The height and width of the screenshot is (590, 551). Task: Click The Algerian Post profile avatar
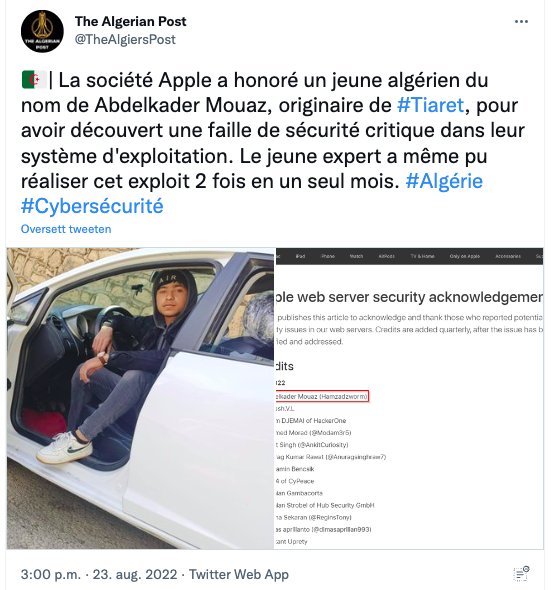tap(42, 31)
